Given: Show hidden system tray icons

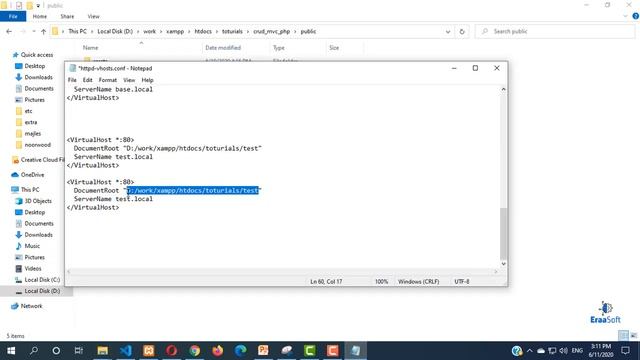Looking at the screenshot, I should [x=529, y=351].
